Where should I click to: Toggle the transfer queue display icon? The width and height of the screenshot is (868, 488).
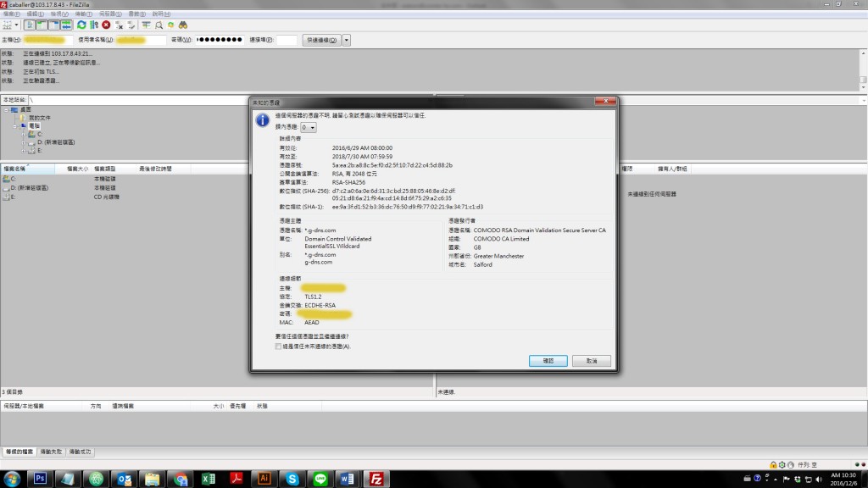click(66, 25)
